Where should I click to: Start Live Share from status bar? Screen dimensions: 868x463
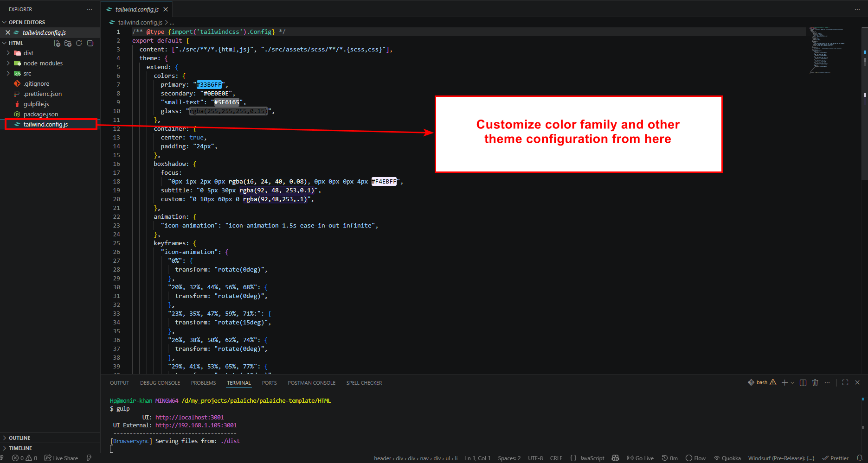[x=61, y=458]
